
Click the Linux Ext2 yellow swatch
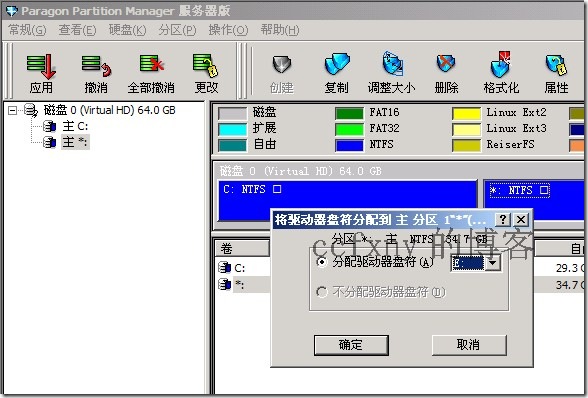pyautogui.click(x=466, y=113)
